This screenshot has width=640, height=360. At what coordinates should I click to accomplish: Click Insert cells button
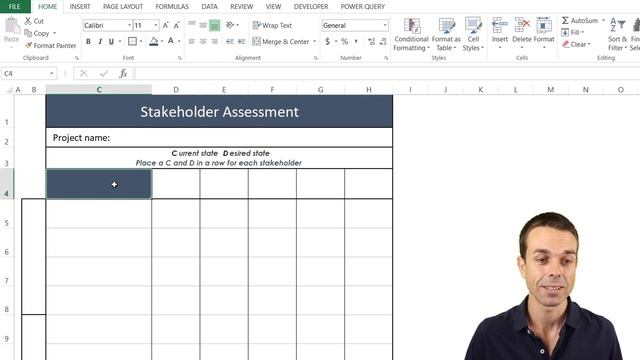(x=500, y=33)
